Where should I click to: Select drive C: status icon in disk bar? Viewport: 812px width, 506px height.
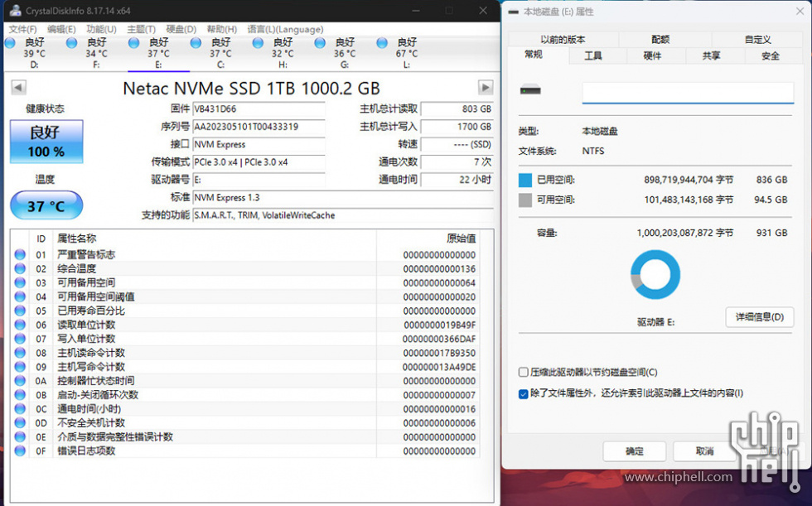click(x=196, y=43)
